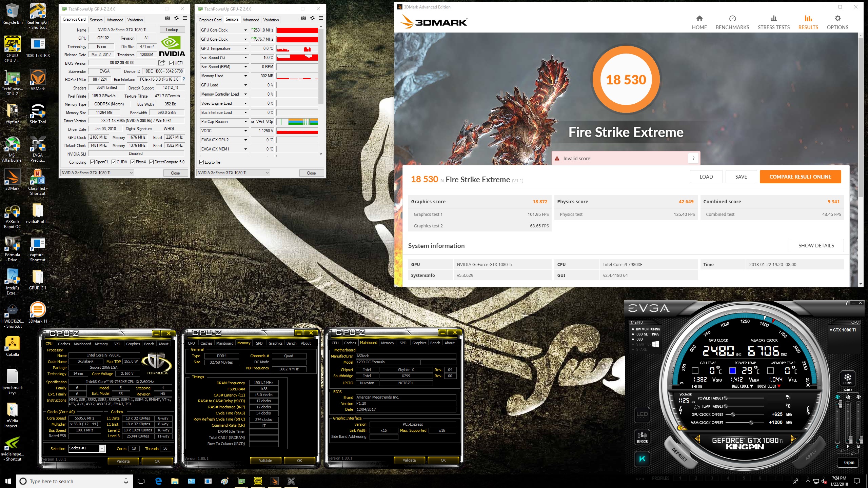The width and height of the screenshot is (868, 488).
Task: Expand the BASE CLOCK arrow in EVGA Precision
Action: point(751,386)
